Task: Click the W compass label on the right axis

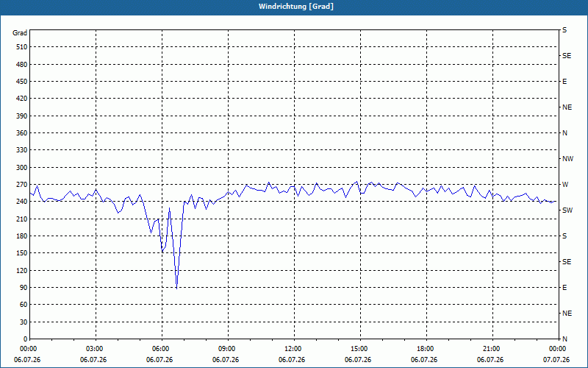Action: pyautogui.click(x=565, y=185)
